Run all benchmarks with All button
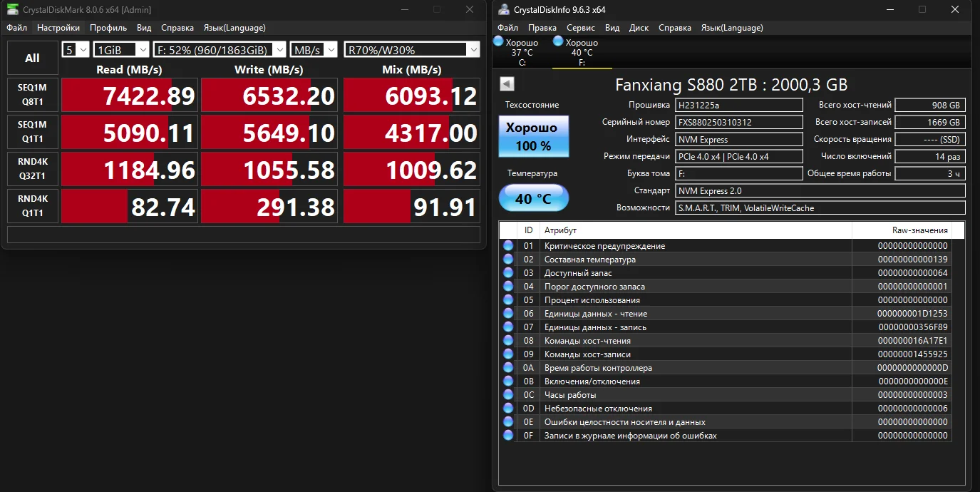The image size is (980, 492). tap(33, 58)
